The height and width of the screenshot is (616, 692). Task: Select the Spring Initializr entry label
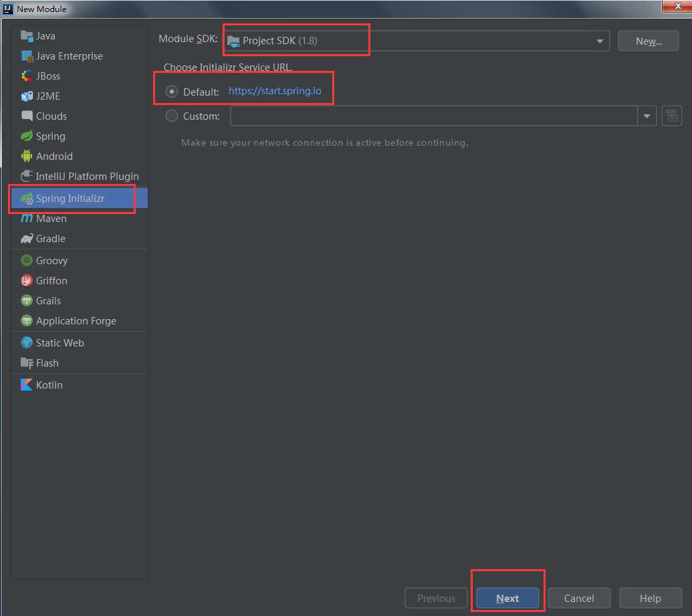tap(70, 199)
